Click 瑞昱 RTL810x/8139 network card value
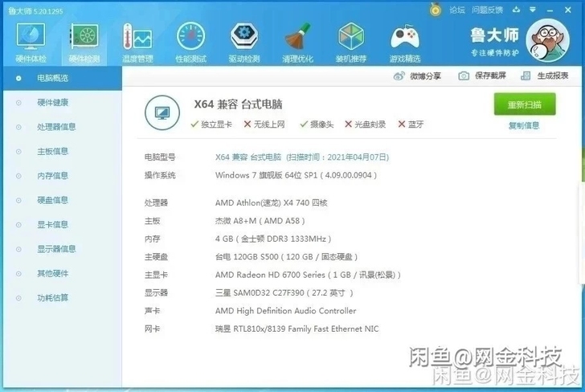Image resolution: width=585 pixels, height=392 pixels. point(297,329)
